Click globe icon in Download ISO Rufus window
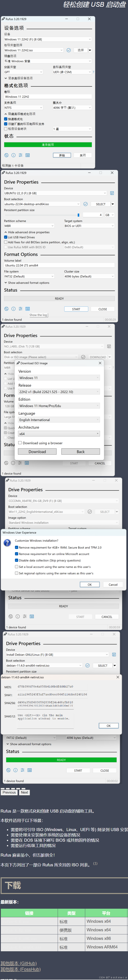128x980 pixels. point(7,463)
